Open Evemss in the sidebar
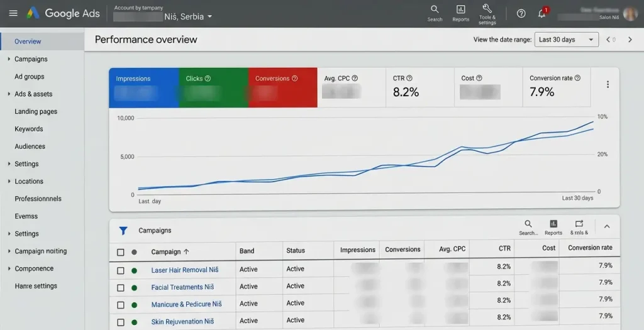 tap(26, 216)
